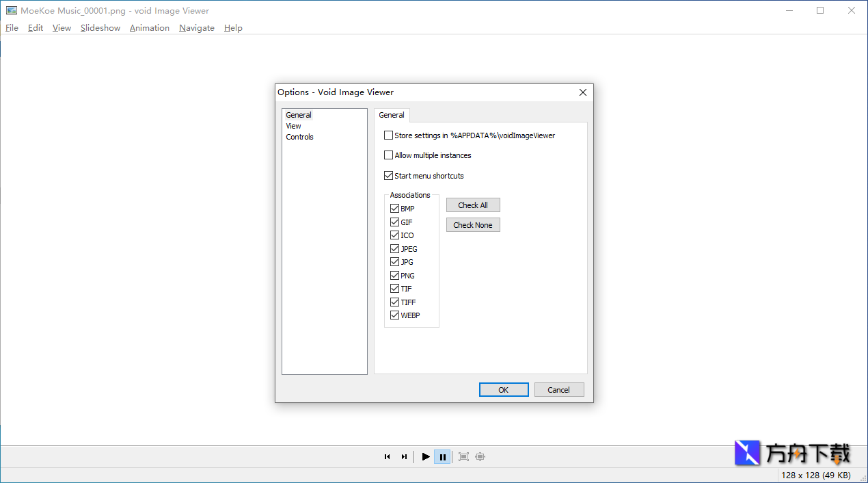Click the app icon in title bar
Viewport: 868px width, 483px height.
coord(12,10)
